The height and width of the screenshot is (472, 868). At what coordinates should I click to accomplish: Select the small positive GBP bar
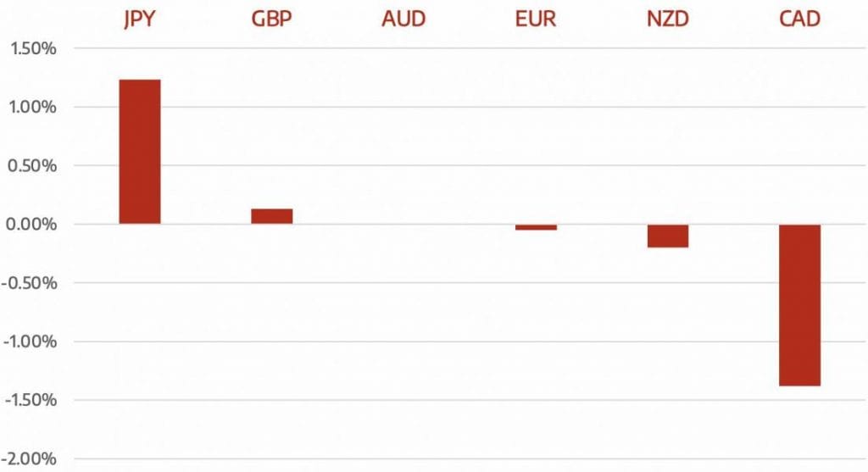click(x=271, y=216)
